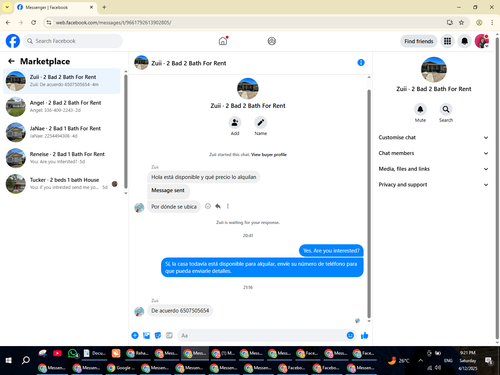Open the Home feed icon
This screenshot has height=375, width=500.
[223, 41]
